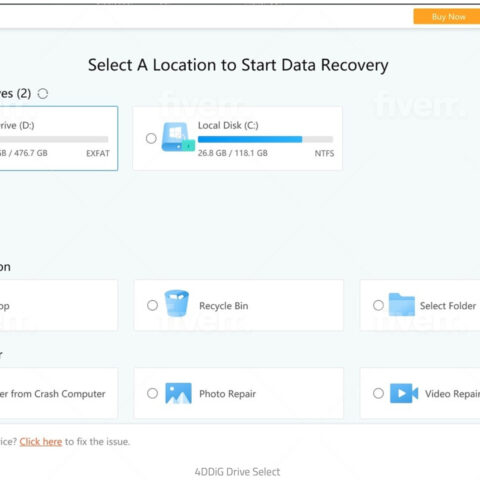
Task: Click the Recycle Bin icon
Action: point(177,303)
